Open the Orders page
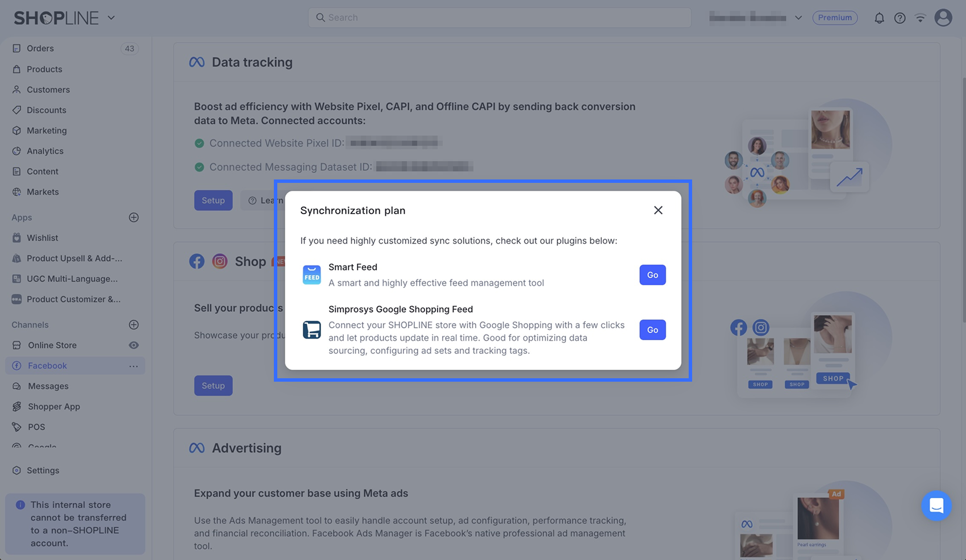Image resolution: width=966 pixels, height=560 pixels. (x=40, y=48)
